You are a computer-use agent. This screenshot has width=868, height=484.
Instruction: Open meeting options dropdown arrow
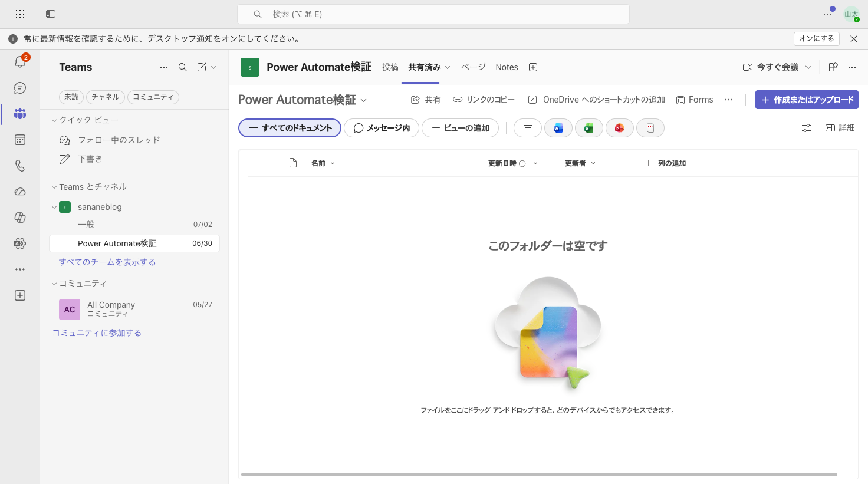click(x=808, y=67)
